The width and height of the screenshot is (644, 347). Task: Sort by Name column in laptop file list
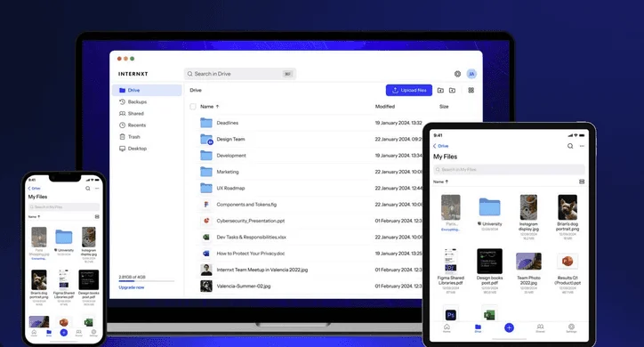(x=209, y=107)
